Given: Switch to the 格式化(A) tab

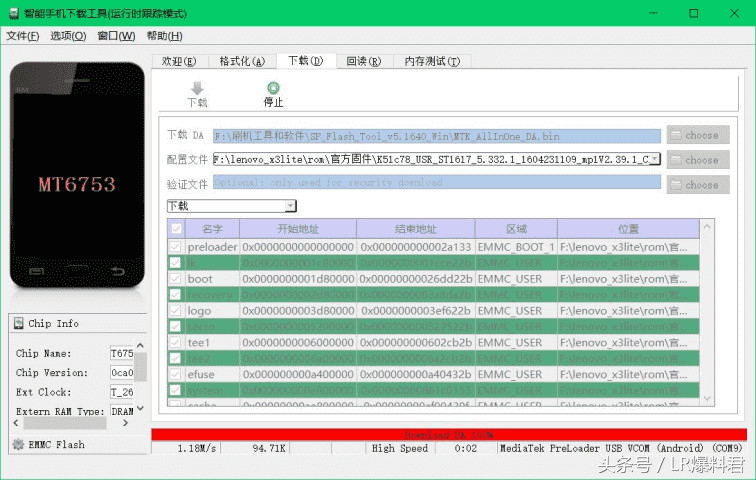Looking at the screenshot, I should click(242, 61).
